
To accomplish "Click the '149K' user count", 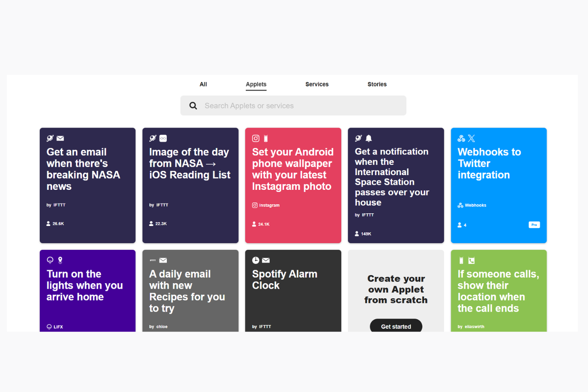I will point(366,234).
